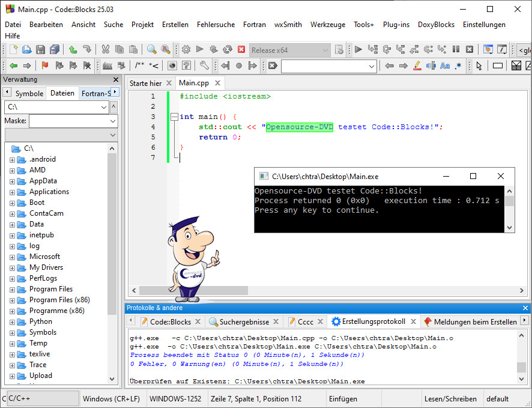Image resolution: width=532 pixels, height=408 pixels.
Task: Toggle bookmark with the red flag icon
Action: (x=44, y=65)
